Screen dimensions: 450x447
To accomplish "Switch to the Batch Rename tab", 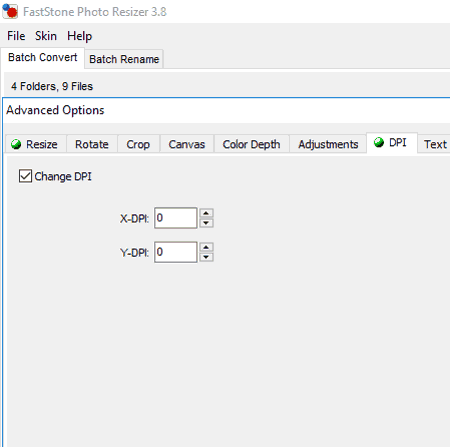I will coord(124,59).
